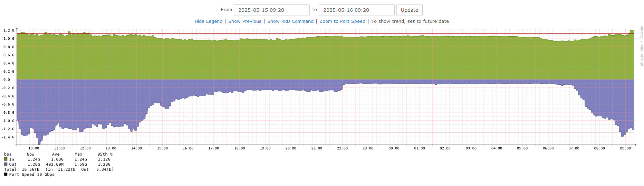The width and height of the screenshot is (644, 186).
Task: Click the To date input field
Action: click(x=356, y=10)
